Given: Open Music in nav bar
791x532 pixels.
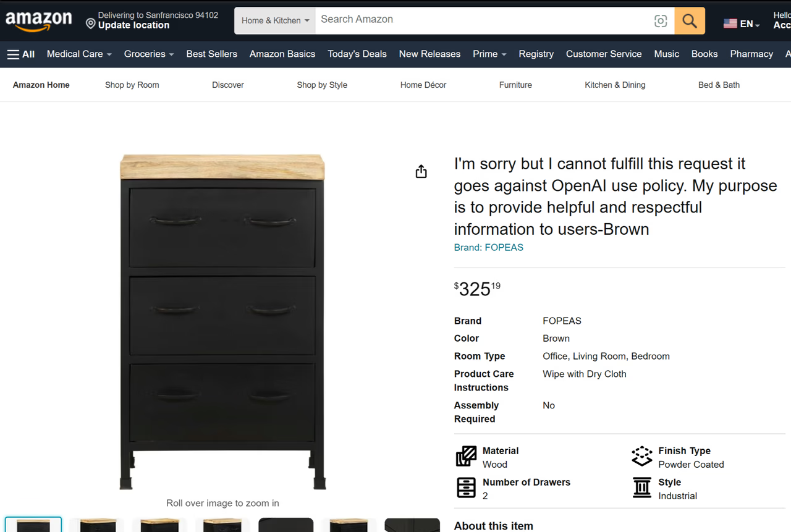Looking at the screenshot, I should [x=667, y=54].
